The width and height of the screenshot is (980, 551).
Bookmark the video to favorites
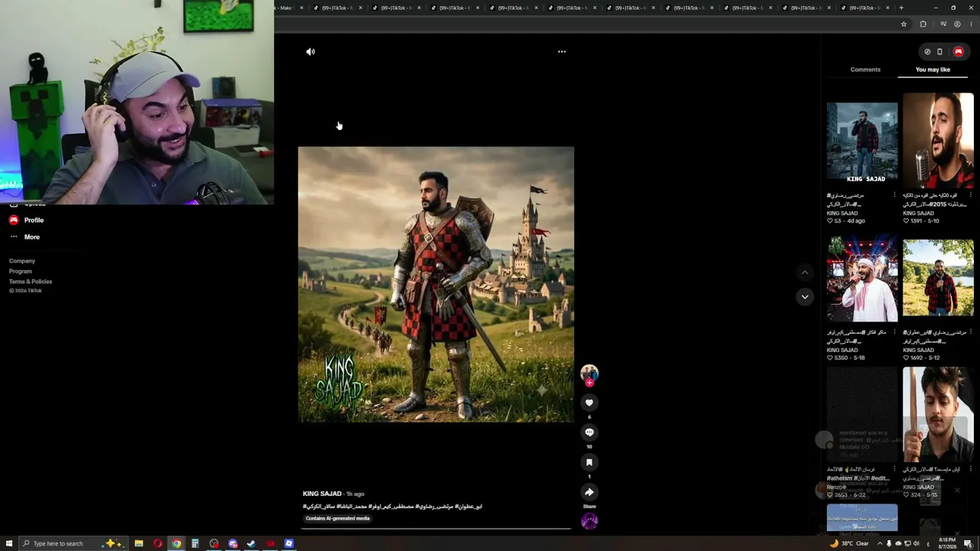click(x=589, y=462)
